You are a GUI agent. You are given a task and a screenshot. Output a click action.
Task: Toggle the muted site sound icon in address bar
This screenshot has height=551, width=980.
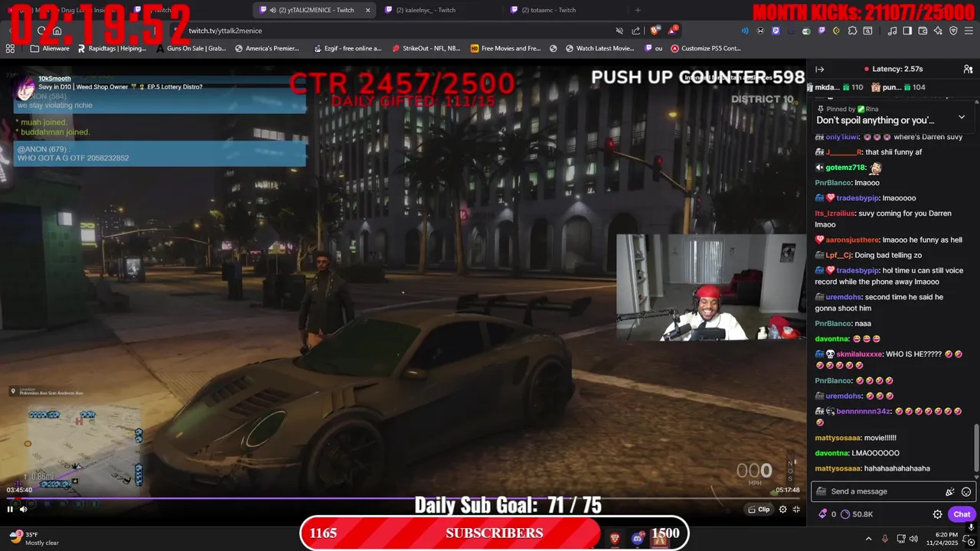[619, 31]
